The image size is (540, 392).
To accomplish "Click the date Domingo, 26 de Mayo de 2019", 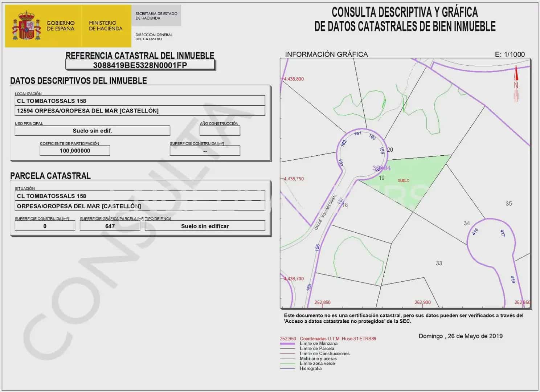I will coord(461,336).
